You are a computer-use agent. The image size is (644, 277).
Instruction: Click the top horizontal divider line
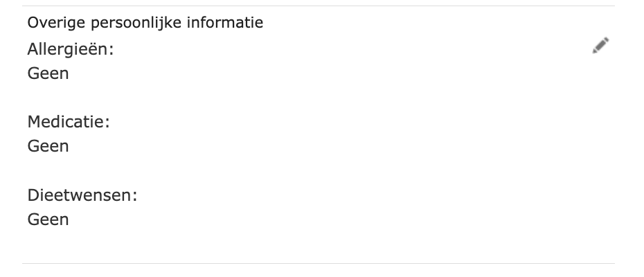(x=319, y=6)
